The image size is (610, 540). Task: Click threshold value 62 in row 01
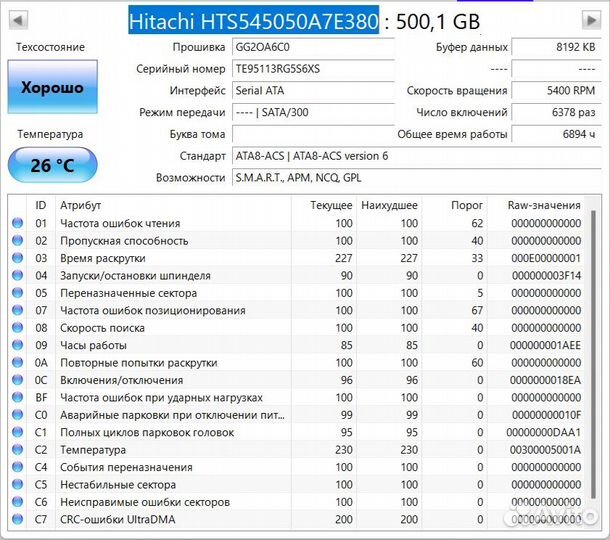tap(477, 223)
